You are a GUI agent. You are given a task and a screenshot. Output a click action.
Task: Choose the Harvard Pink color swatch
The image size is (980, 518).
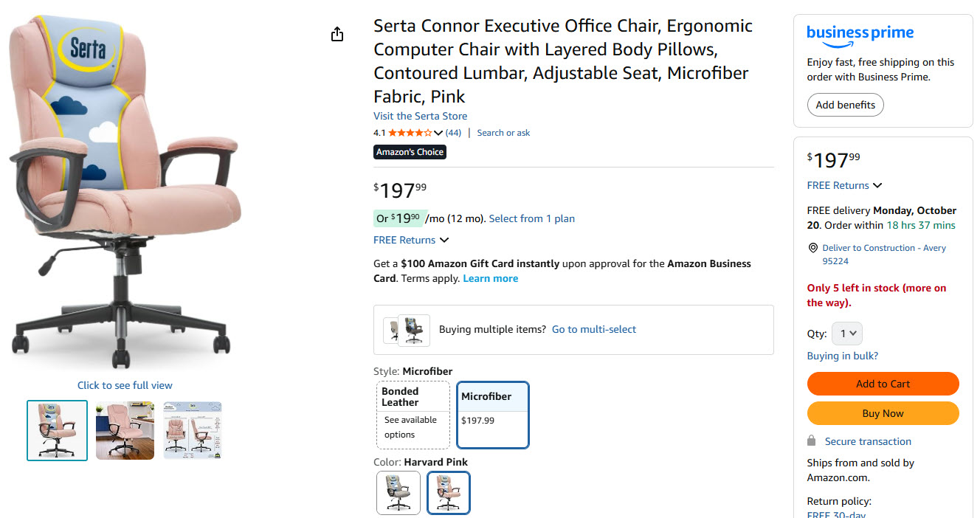pos(449,492)
